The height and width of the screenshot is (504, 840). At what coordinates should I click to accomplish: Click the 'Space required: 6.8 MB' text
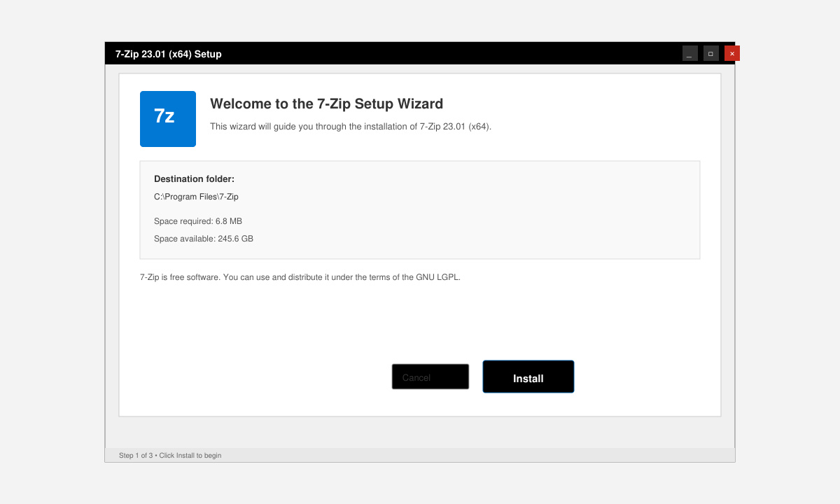198,221
